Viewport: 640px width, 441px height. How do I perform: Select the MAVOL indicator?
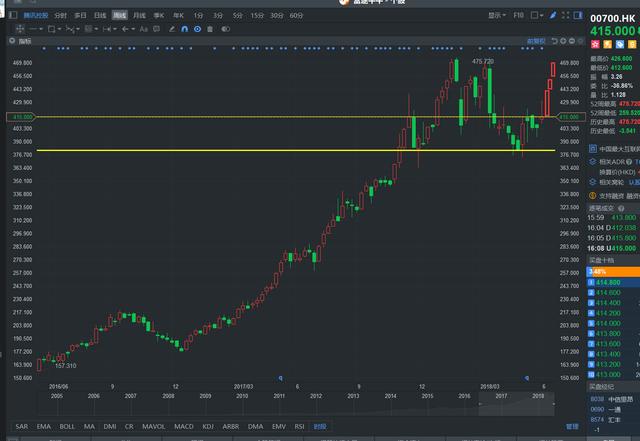(x=153, y=426)
